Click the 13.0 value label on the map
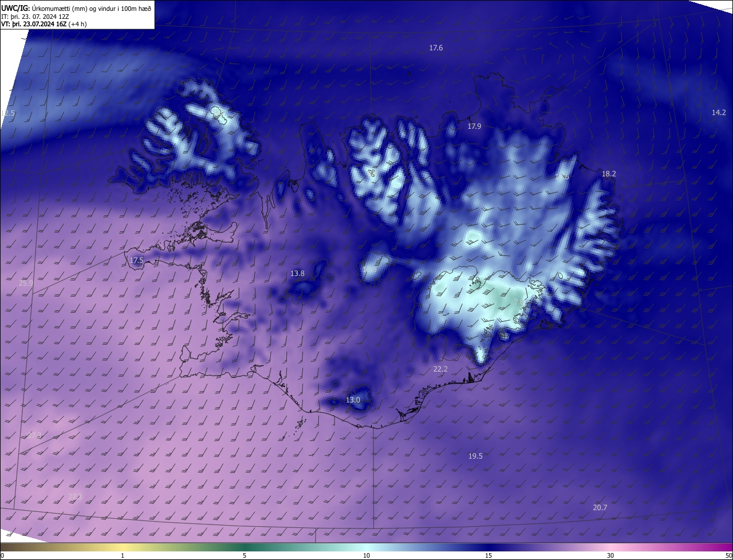 pyautogui.click(x=353, y=400)
